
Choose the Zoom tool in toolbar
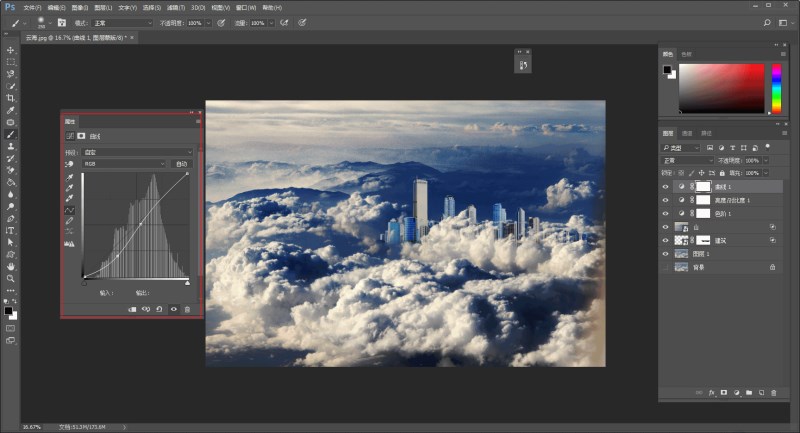coord(11,278)
